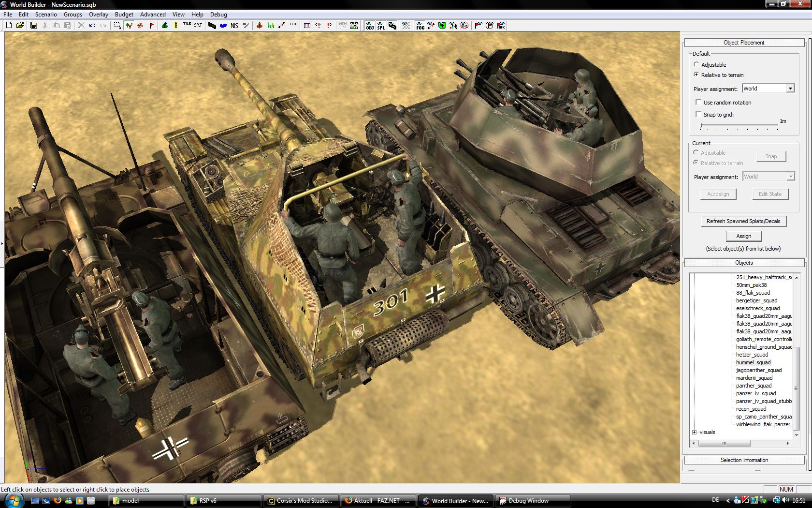Click the NIS toolbar icon
Image resolution: width=812 pixels, height=508 pixels.
pyautogui.click(x=234, y=25)
